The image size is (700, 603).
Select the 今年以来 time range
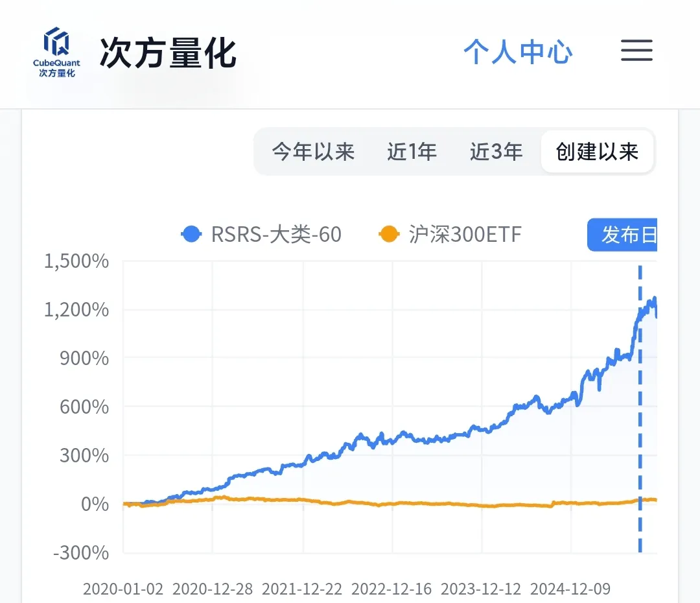pos(313,152)
